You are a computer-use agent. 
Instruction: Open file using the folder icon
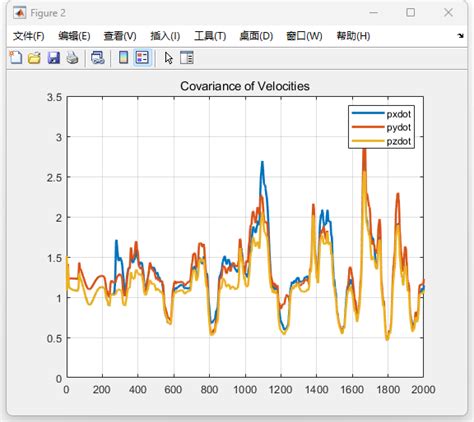click(x=34, y=58)
